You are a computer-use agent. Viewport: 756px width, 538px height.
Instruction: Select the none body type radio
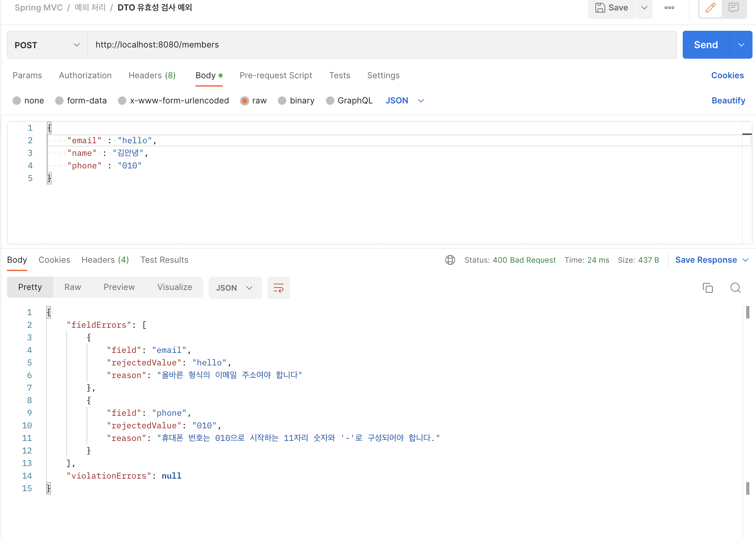pos(17,101)
